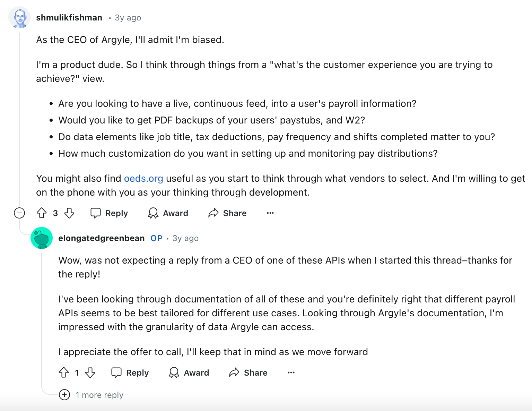This screenshot has width=532, height=411.
Task: Downvote elongatedgreenbean's reply
Action: click(90, 373)
